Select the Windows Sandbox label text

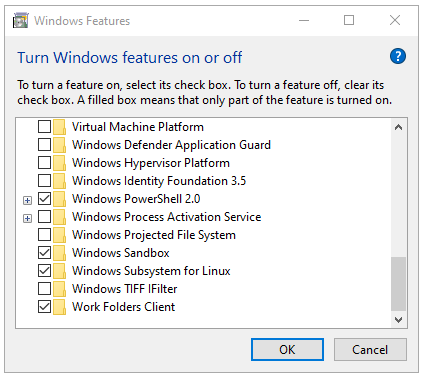[x=121, y=253]
